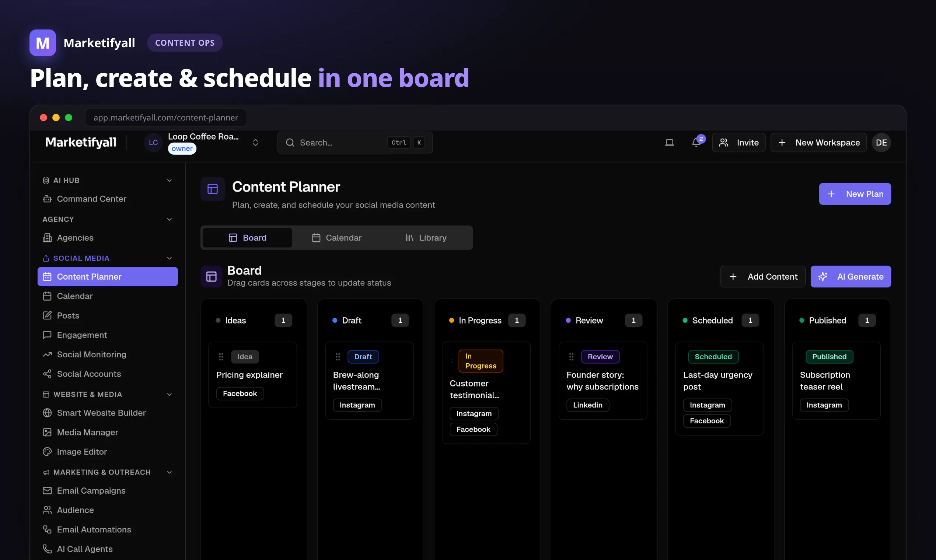Collapse the AI HUB section
The height and width of the screenshot is (560, 936).
pyautogui.click(x=170, y=181)
